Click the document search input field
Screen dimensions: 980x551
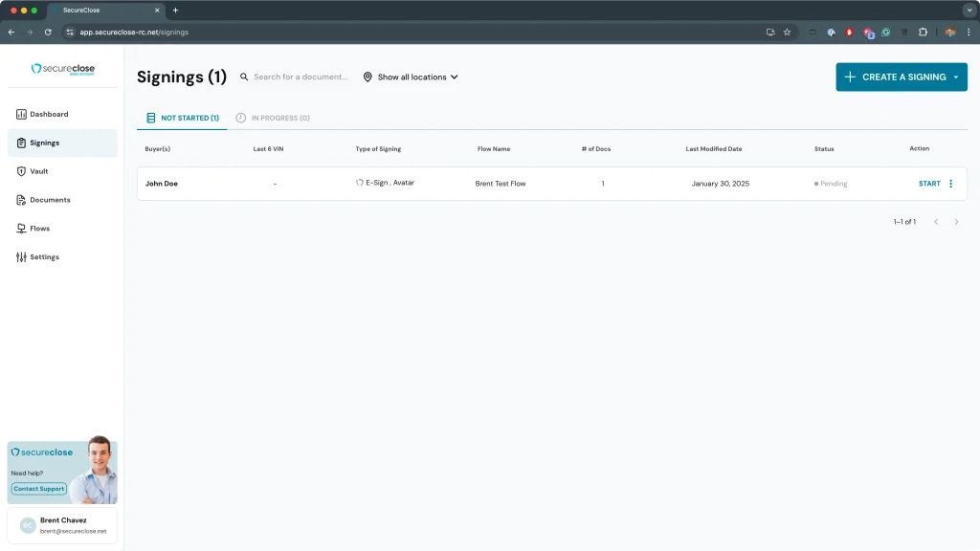[x=301, y=77]
